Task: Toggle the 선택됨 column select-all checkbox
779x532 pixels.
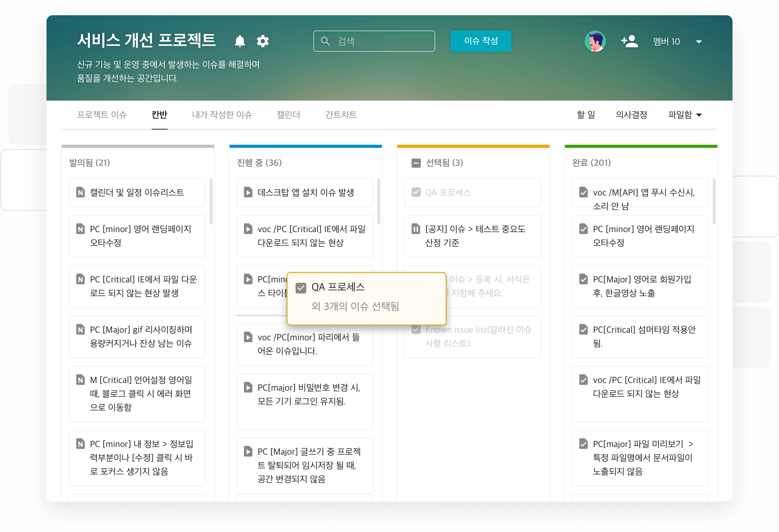Action: pyautogui.click(x=416, y=163)
